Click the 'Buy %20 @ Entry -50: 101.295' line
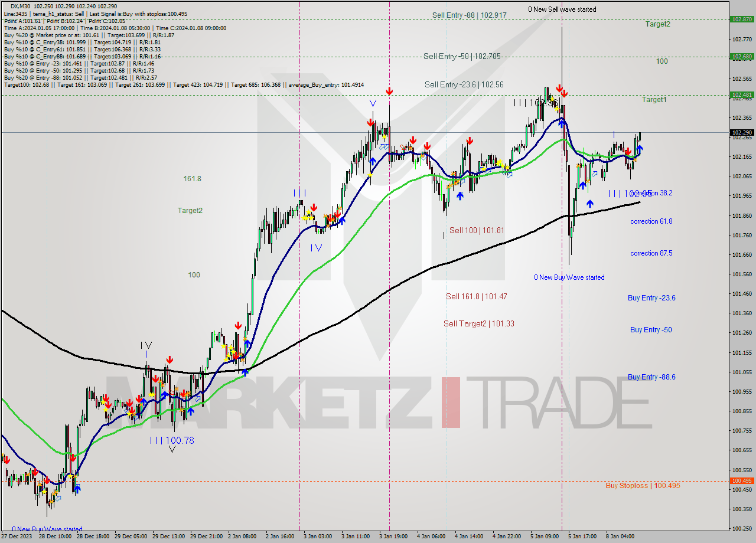The image size is (756, 543). point(79,70)
